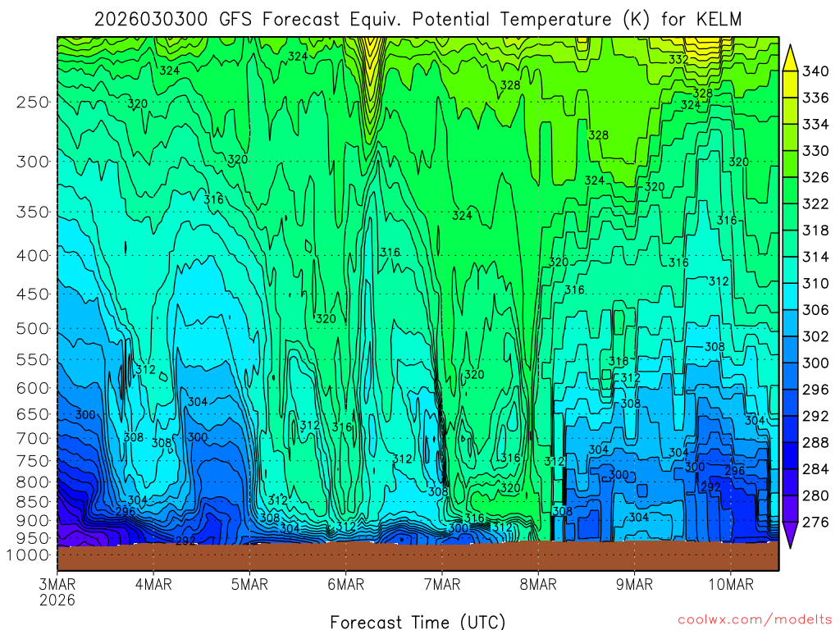Click the 250 pressure level label
Viewport: 840px width, 630px height.
33,102
